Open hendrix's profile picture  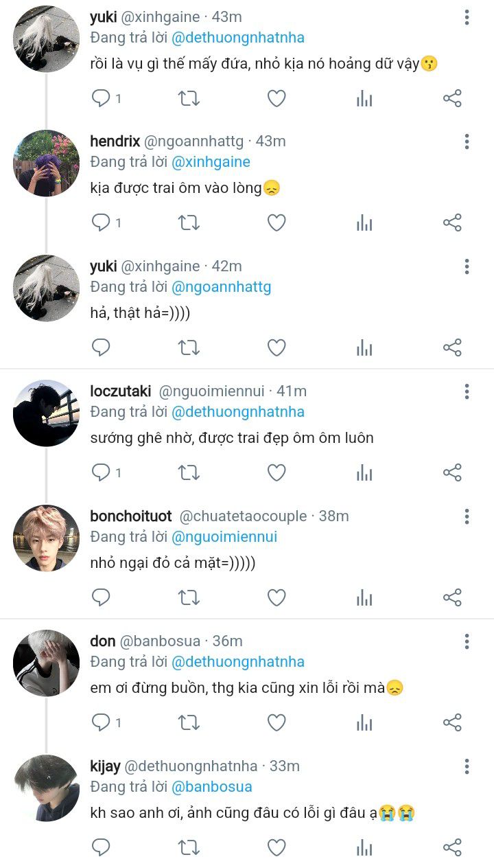[x=47, y=163]
